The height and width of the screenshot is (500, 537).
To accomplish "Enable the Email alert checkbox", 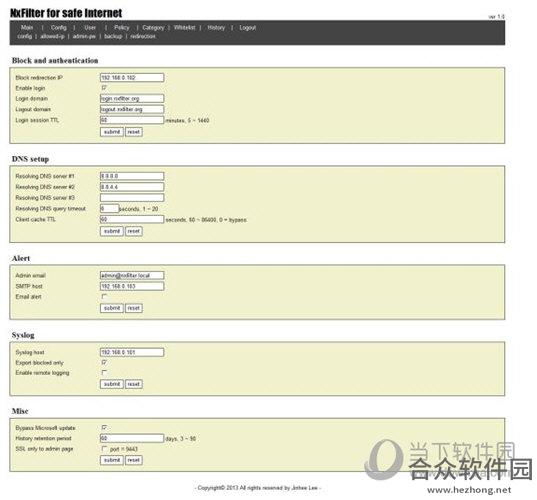I will tap(104, 296).
